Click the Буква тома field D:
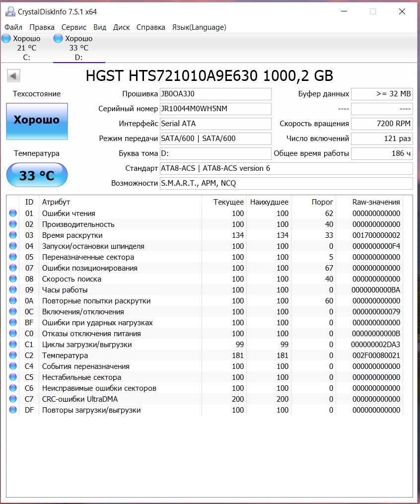This screenshot has width=420, height=504. (215, 153)
